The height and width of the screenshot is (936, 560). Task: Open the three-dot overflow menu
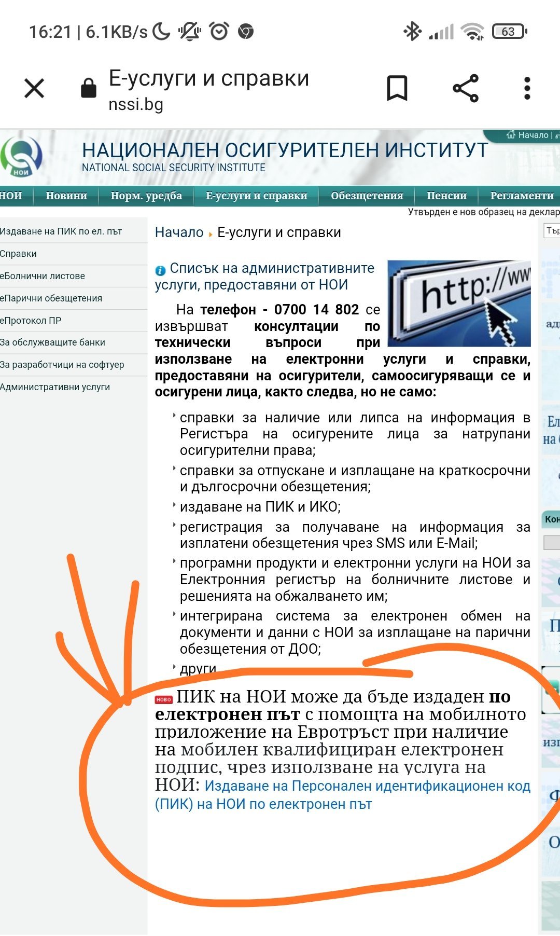[527, 88]
